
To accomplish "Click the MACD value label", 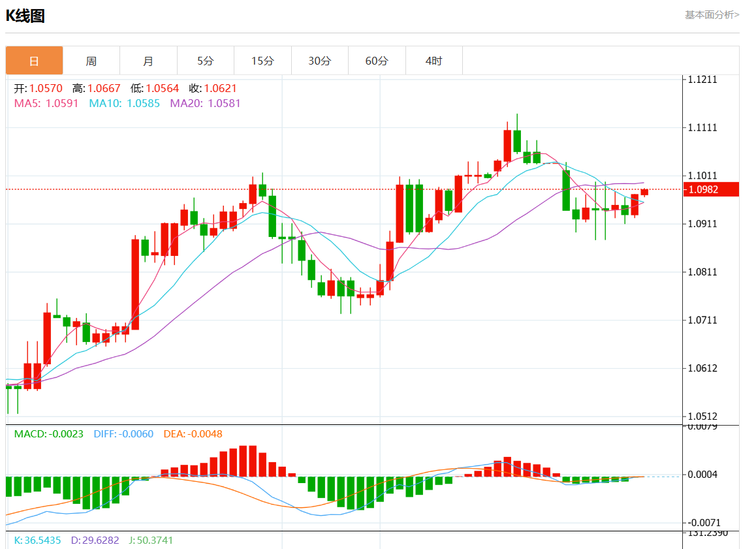I will pos(49,433).
